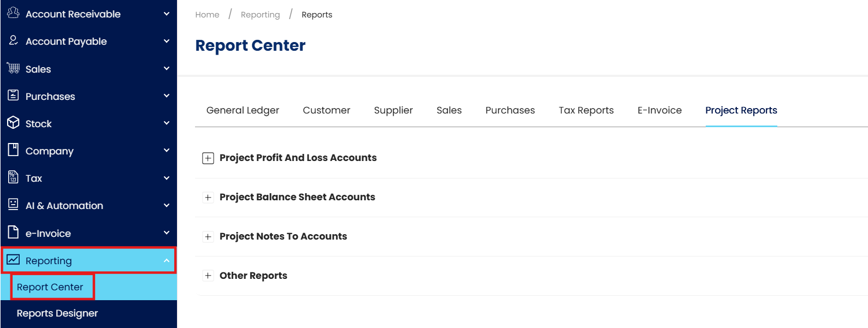Click the AI & Automation robot icon

13,204
